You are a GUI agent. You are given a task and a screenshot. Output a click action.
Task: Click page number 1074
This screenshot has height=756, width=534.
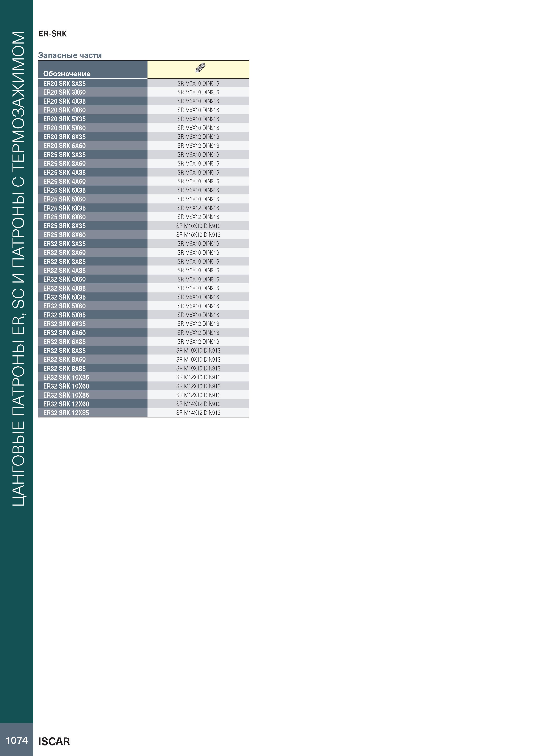[x=17, y=740]
